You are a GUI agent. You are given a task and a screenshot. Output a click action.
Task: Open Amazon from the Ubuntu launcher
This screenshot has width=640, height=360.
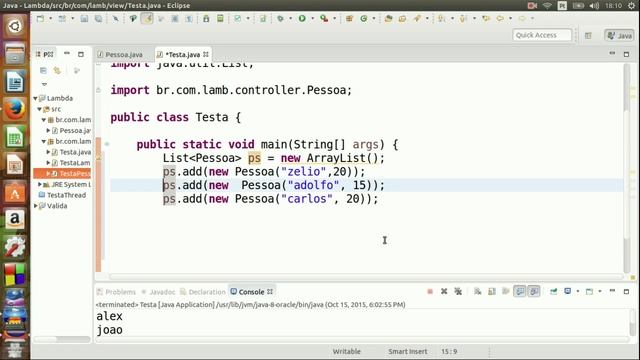(15, 219)
